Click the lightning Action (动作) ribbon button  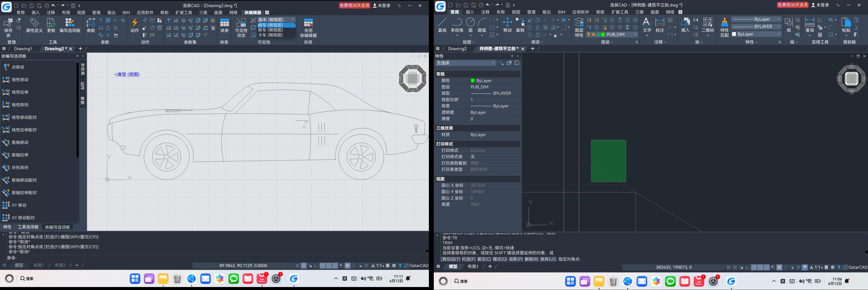point(134,25)
